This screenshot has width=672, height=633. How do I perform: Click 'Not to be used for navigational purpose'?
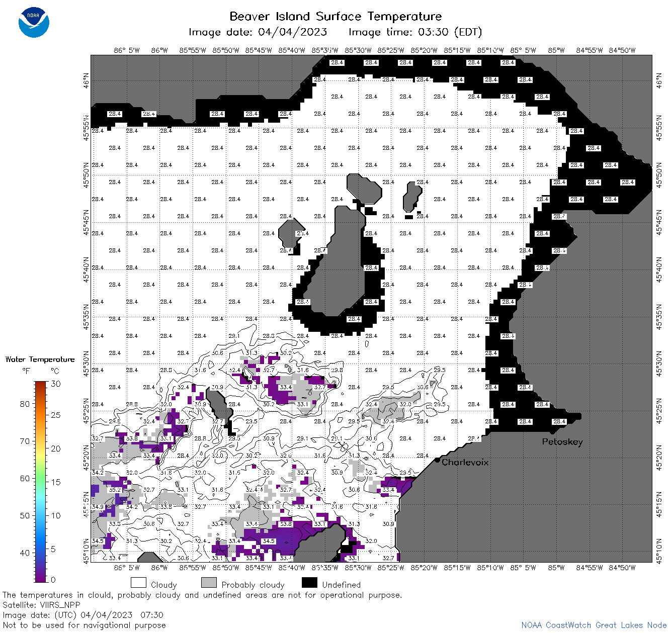84,625
